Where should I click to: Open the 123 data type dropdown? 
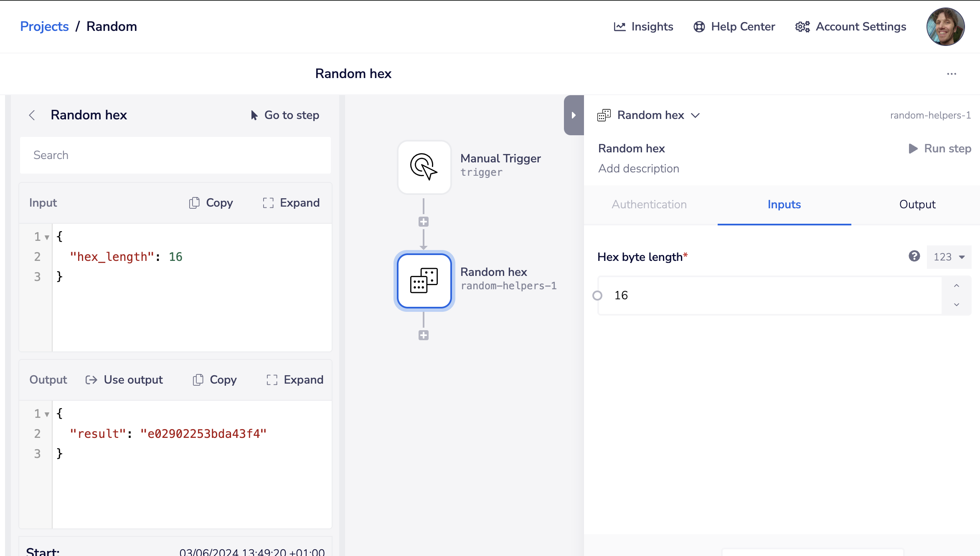949,257
